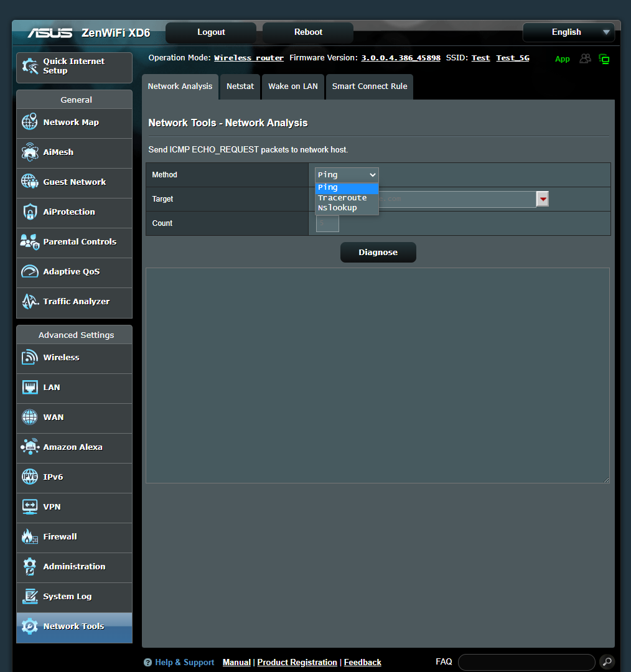Viewport: 631px width, 672px height.
Task: Switch to the Netstat tab
Action: [x=240, y=86]
